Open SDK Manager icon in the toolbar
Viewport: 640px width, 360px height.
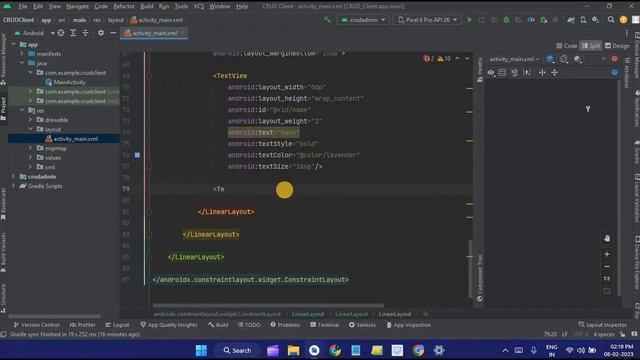coord(596,20)
